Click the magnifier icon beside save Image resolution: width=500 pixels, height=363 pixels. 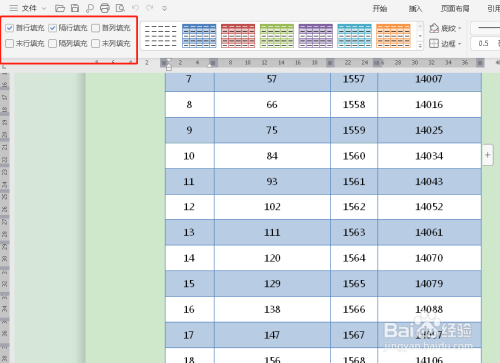pos(89,8)
